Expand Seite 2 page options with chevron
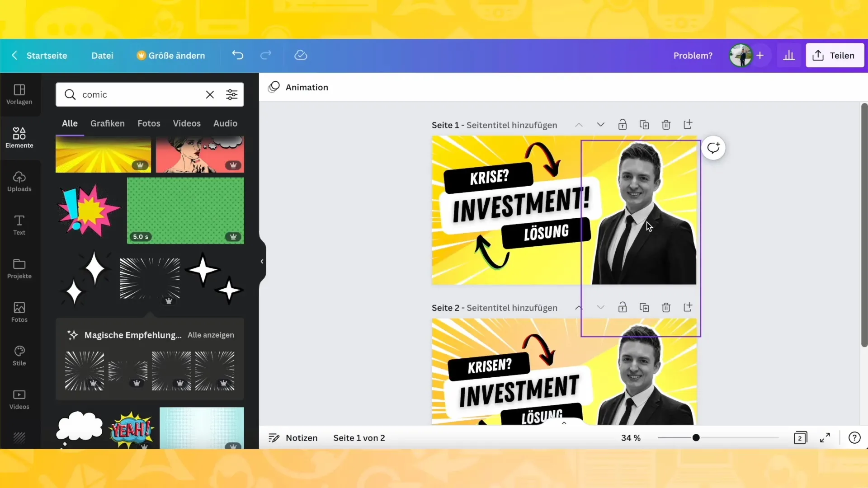868x488 pixels. (x=600, y=307)
